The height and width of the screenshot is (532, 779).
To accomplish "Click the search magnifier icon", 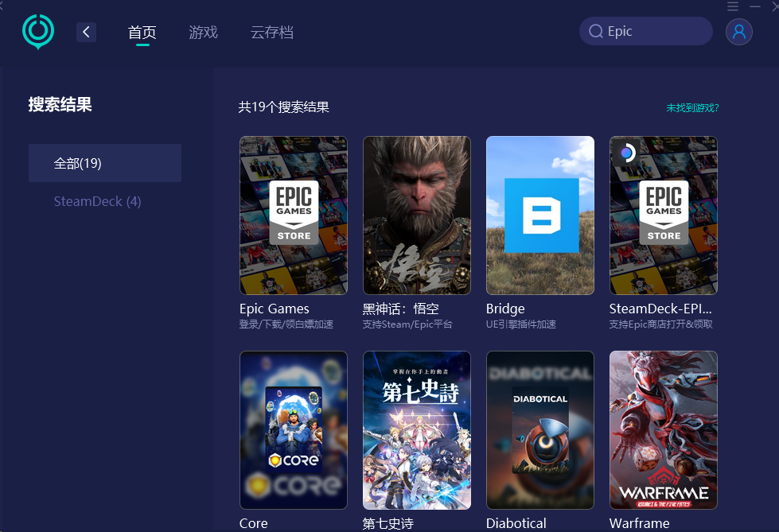I will click(x=596, y=32).
